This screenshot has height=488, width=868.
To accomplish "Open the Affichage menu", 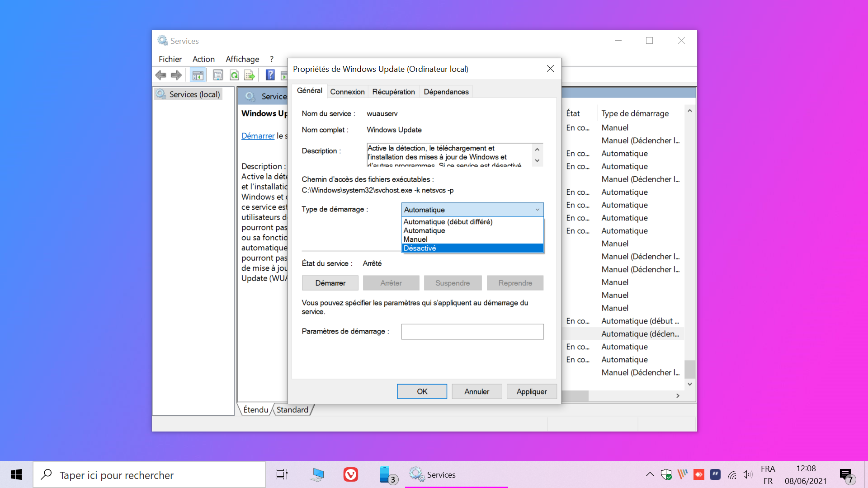I will [242, 59].
